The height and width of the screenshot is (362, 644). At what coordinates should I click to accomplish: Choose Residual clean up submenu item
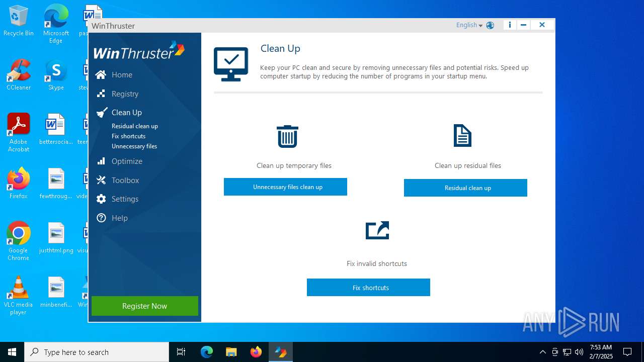click(x=135, y=126)
